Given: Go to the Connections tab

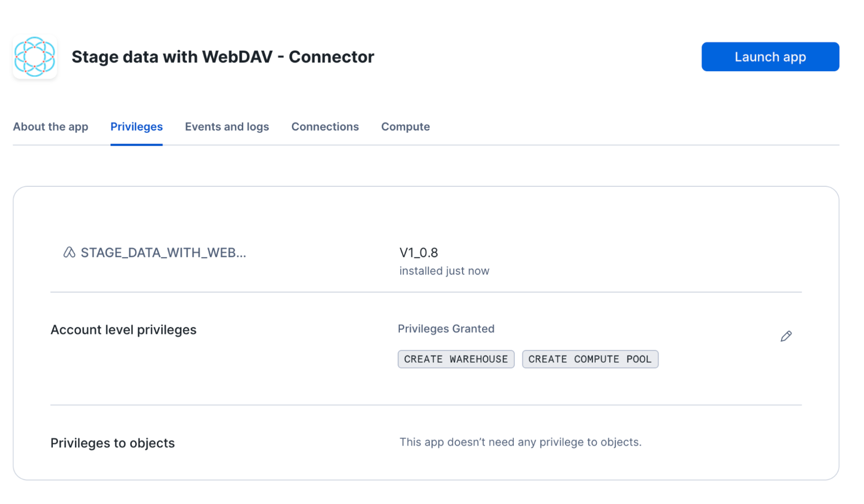Looking at the screenshot, I should point(325,127).
